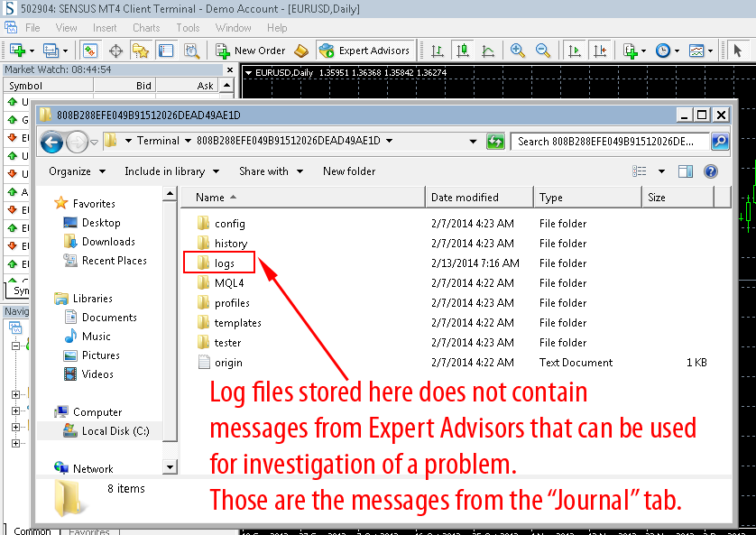756x535 pixels.
Task: Open the Share with dropdown
Action: tap(271, 171)
